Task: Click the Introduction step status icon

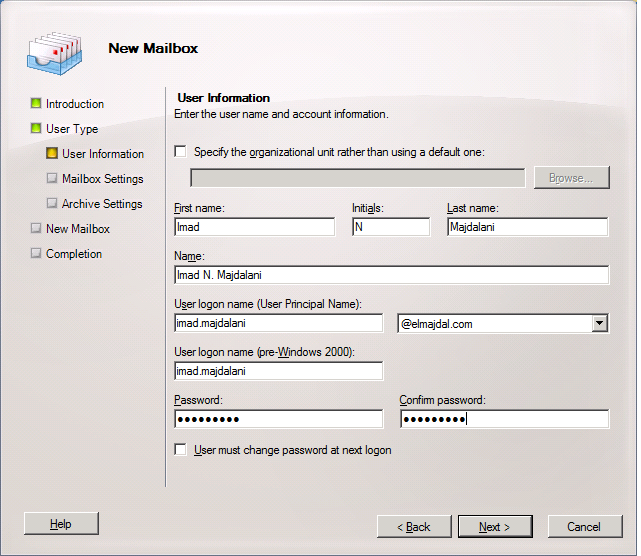Action: coord(36,103)
